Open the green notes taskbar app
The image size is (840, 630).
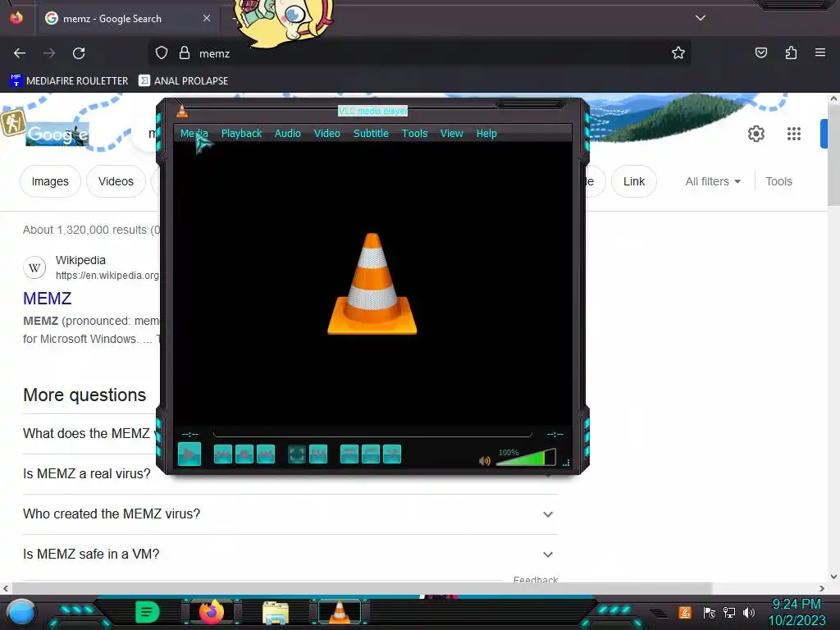[x=148, y=612]
